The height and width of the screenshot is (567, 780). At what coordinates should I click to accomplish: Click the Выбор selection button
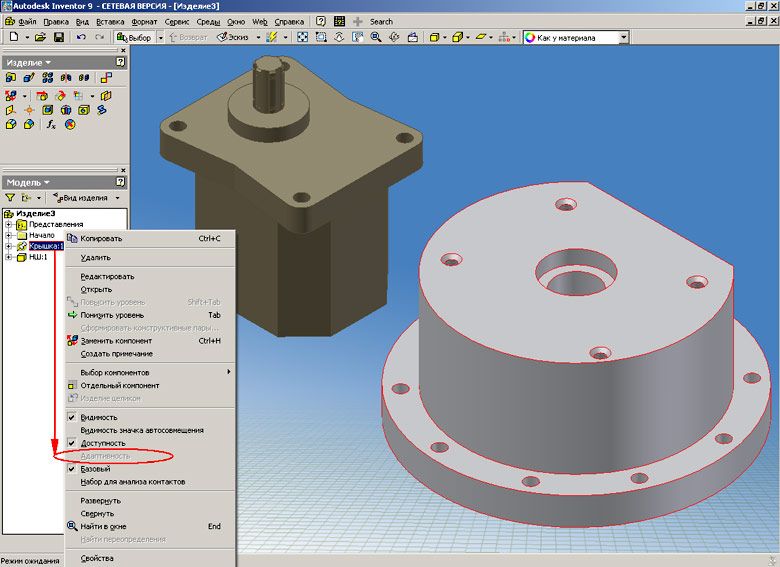(x=134, y=37)
